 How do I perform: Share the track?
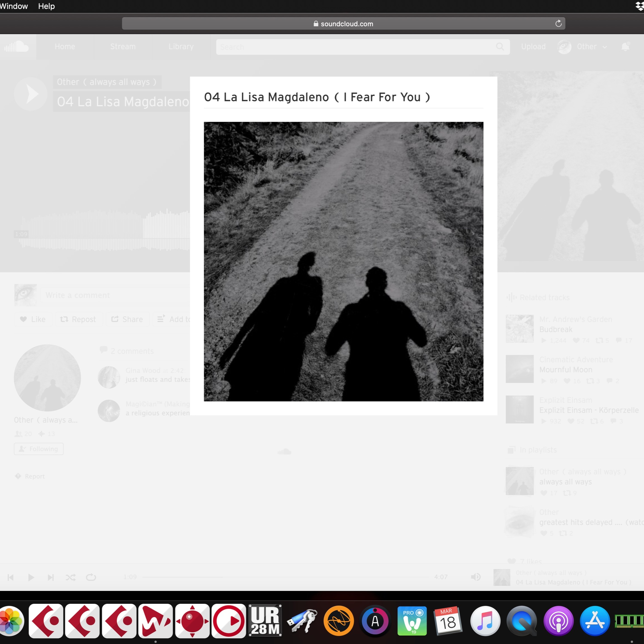127,319
